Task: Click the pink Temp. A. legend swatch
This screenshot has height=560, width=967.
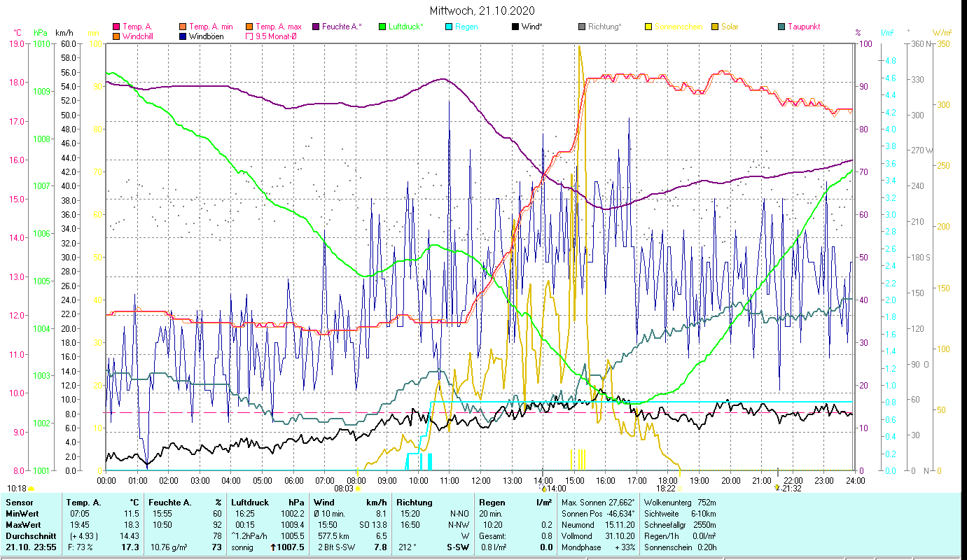Action: (116, 27)
